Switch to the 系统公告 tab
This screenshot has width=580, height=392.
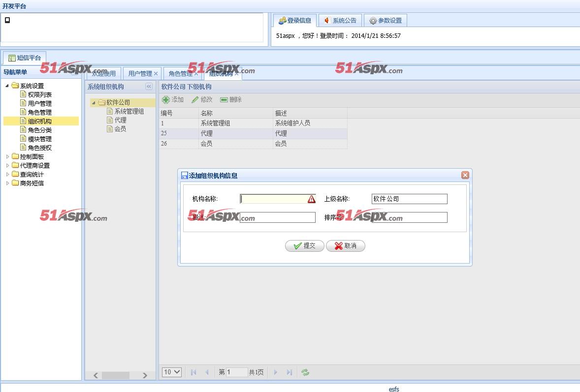340,21
